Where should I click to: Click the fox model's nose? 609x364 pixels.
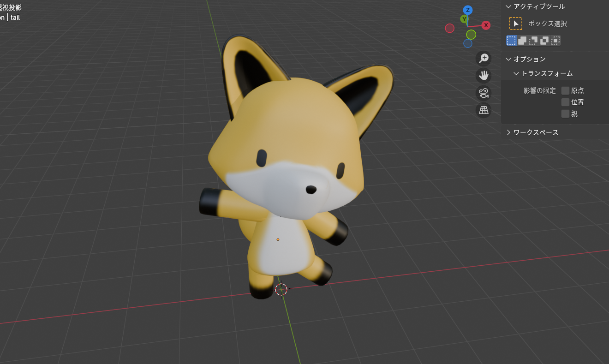tap(311, 189)
